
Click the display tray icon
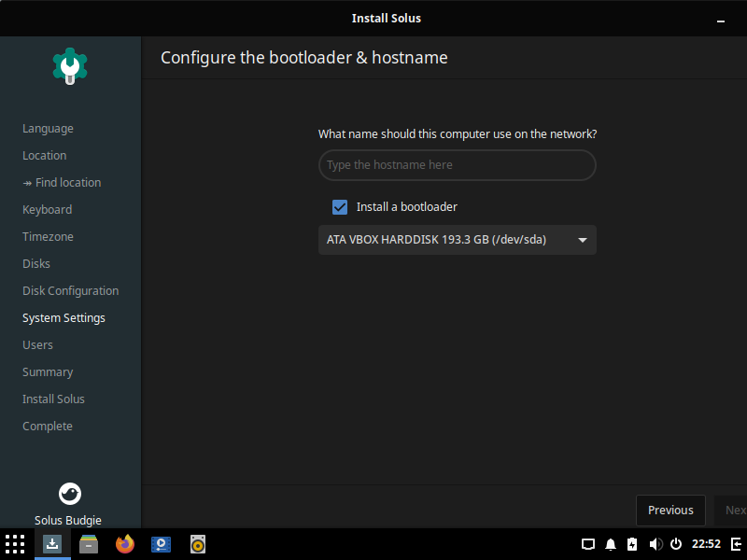588,544
